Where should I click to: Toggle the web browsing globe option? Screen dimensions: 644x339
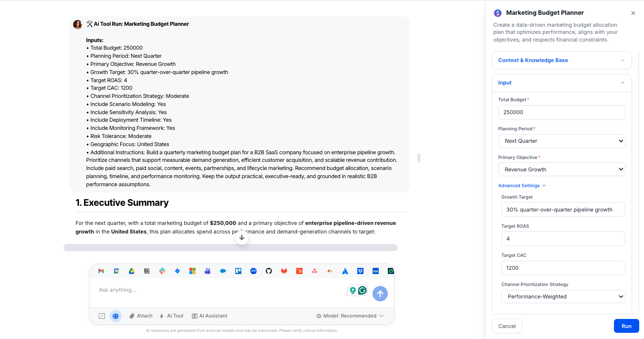click(115, 316)
